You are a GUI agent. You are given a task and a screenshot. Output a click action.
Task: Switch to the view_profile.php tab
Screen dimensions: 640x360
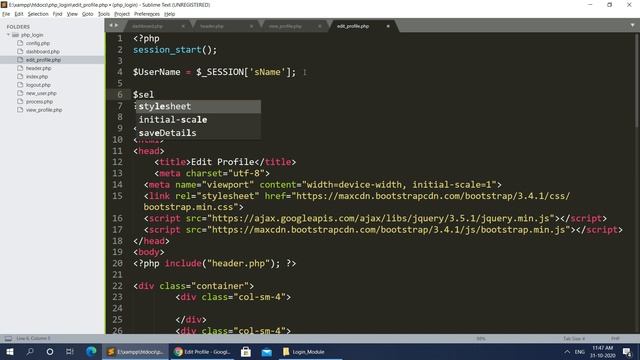pyautogui.click(x=285, y=26)
